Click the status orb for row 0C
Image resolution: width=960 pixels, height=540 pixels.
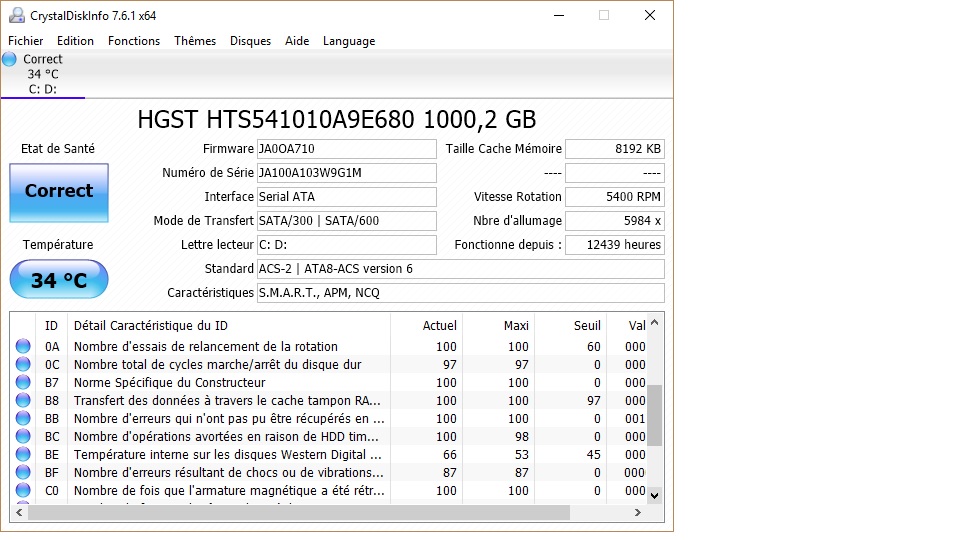[23, 364]
